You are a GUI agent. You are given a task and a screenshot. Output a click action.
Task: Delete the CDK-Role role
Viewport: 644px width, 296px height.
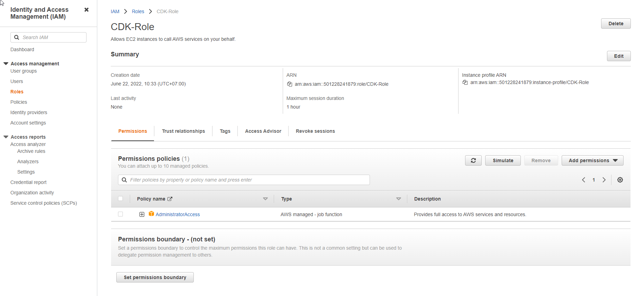tap(616, 24)
